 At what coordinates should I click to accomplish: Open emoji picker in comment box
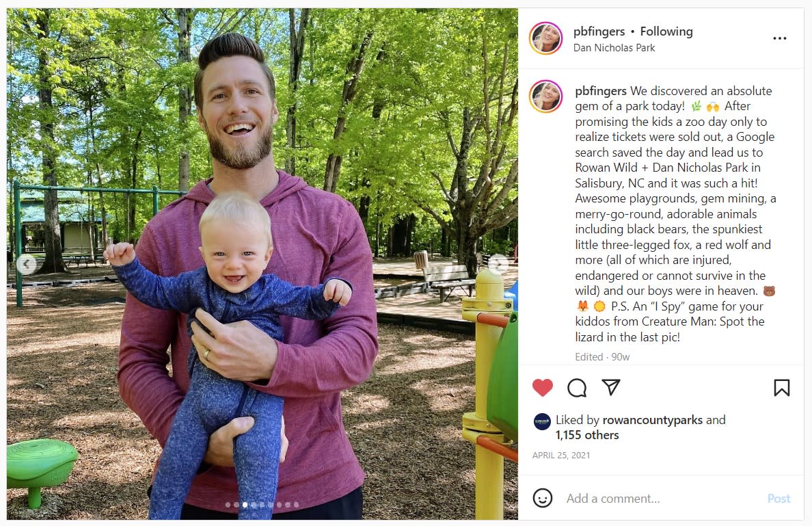(542, 498)
